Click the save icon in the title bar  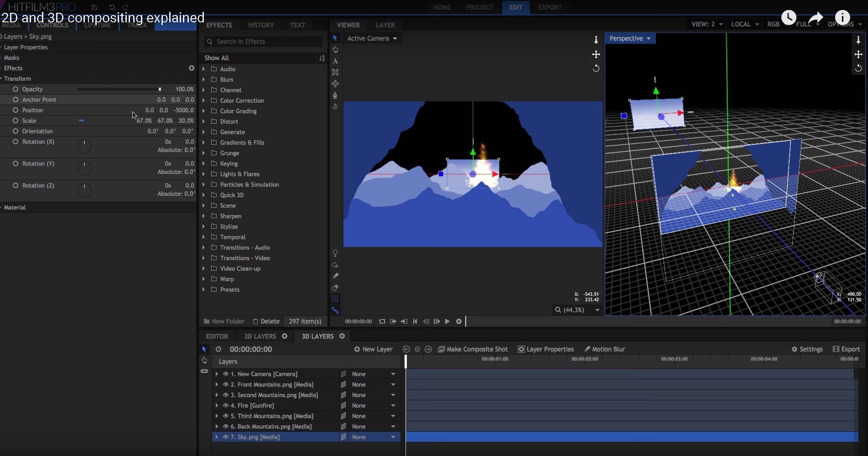tap(94, 7)
